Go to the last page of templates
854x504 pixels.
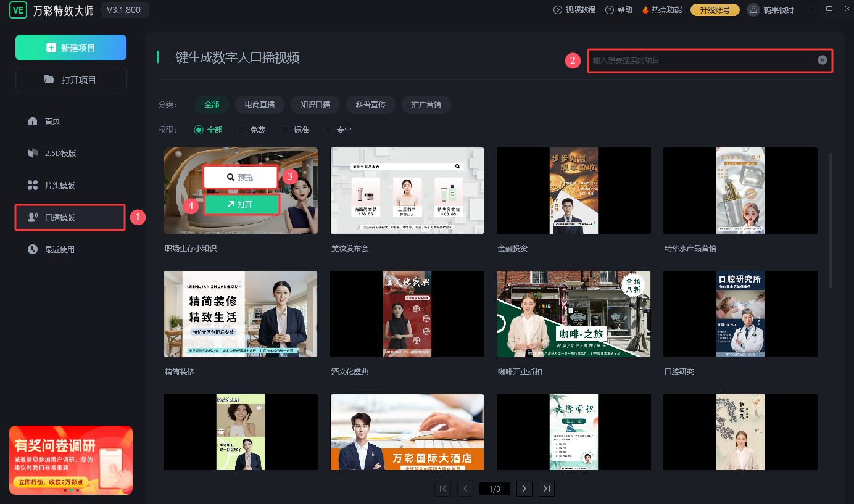546,489
